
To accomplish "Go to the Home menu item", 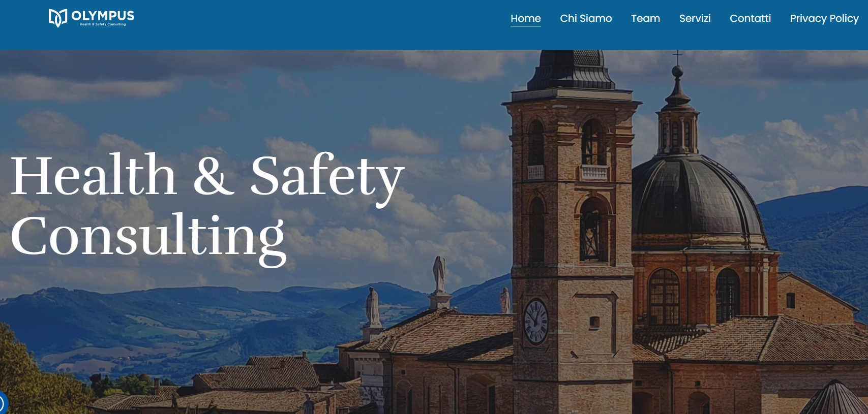I will (526, 18).
